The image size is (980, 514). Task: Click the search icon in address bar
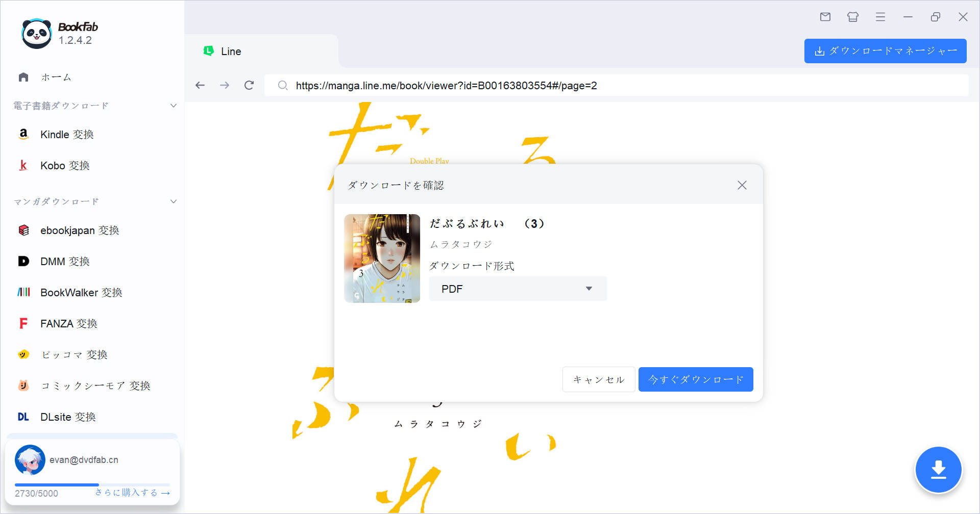point(283,85)
